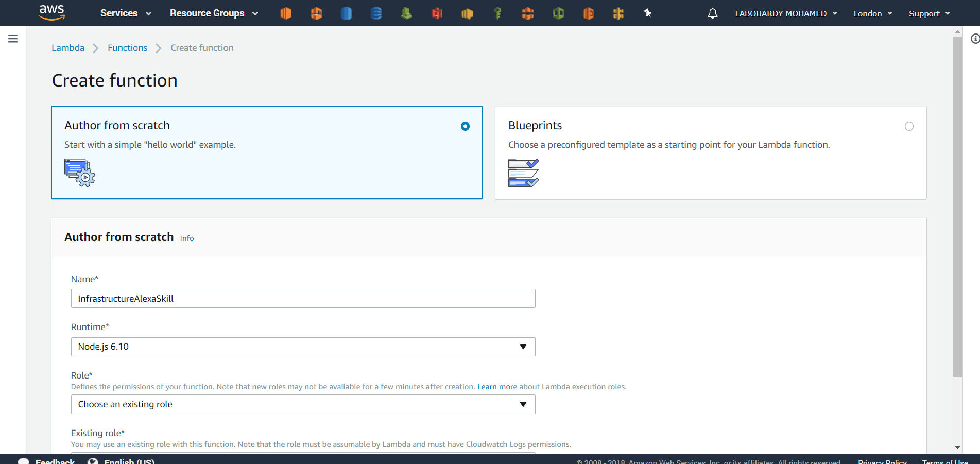This screenshot has width=980, height=464.
Task: Open the Runtime dropdown showing Node.js 6.10
Action: click(303, 347)
